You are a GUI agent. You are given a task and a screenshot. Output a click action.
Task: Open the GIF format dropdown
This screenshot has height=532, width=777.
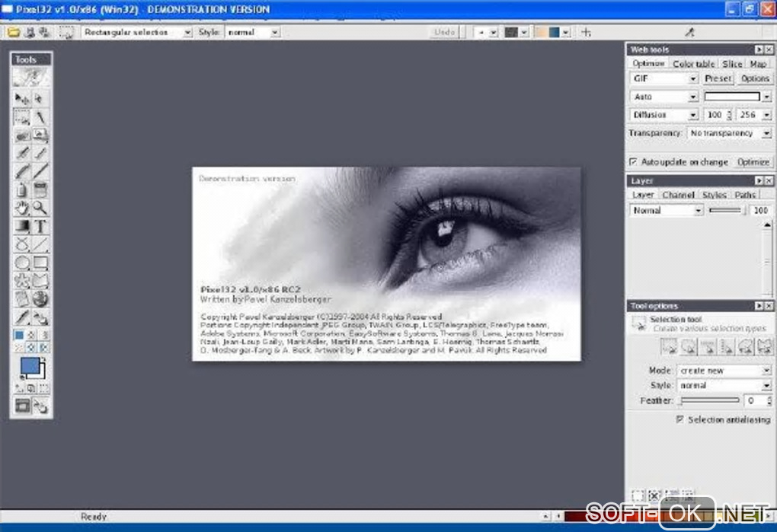click(x=664, y=78)
